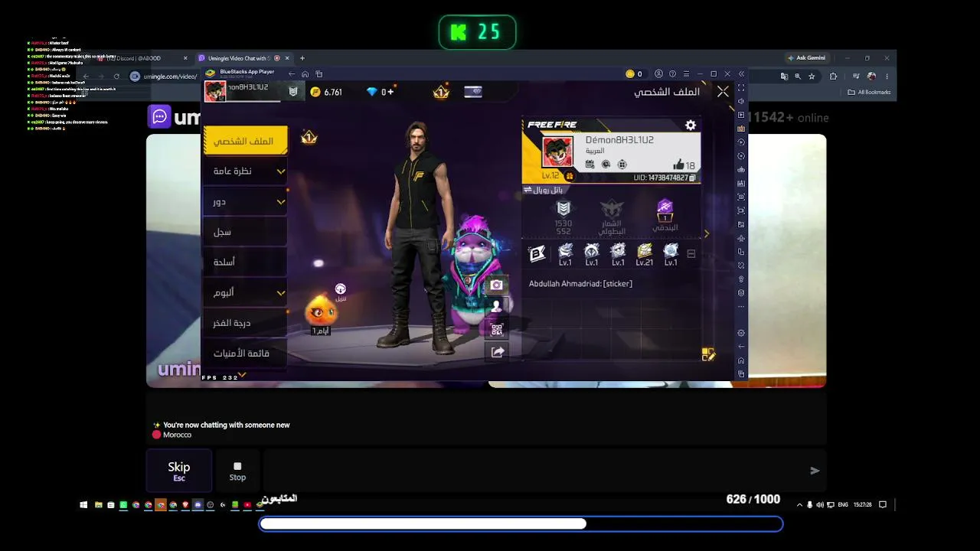
Task: Click Ask Gemini in the browser
Action: coord(806,58)
